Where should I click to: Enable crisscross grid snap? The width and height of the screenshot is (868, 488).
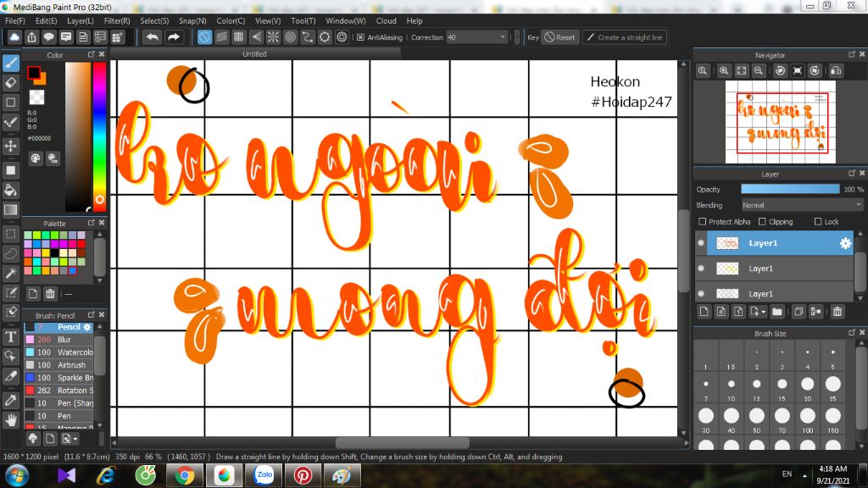pyautogui.click(x=238, y=37)
